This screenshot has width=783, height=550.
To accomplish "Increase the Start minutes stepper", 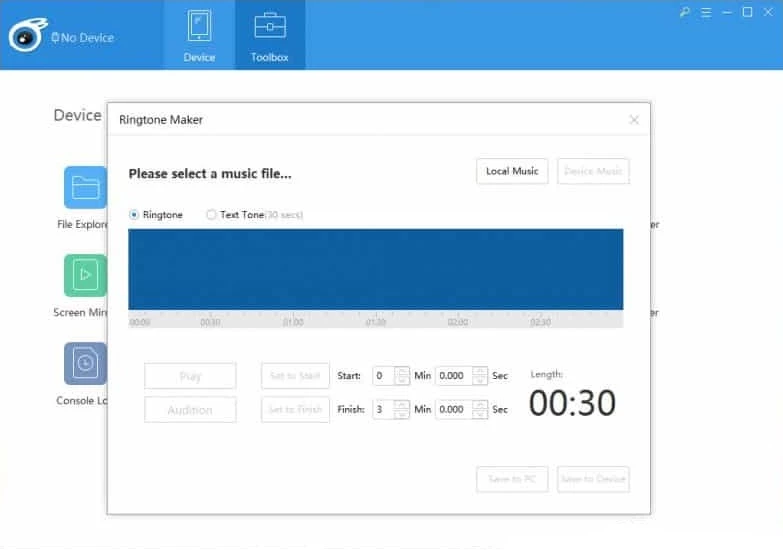I will point(402,371).
